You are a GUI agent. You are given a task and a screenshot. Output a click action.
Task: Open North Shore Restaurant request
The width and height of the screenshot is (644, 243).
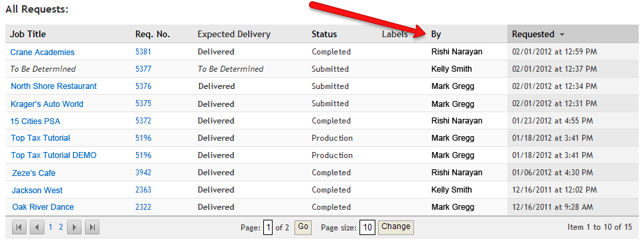click(54, 86)
